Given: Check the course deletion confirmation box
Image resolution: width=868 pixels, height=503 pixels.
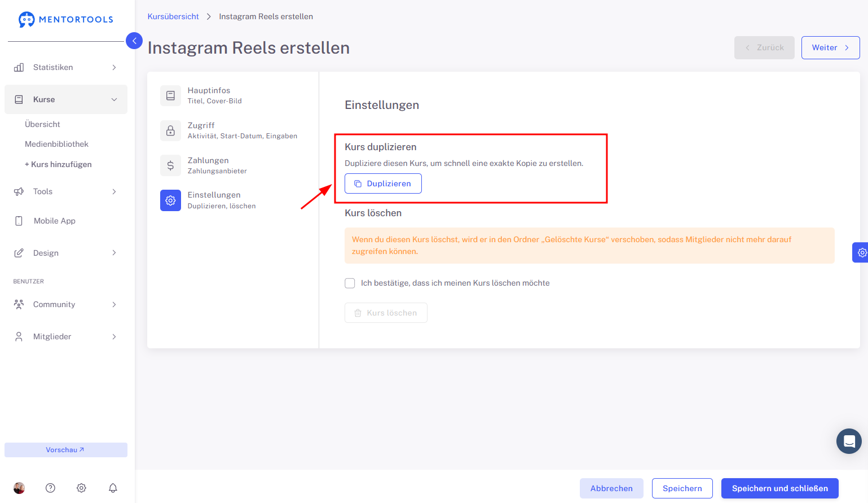Looking at the screenshot, I should pyautogui.click(x=350, y=283).
